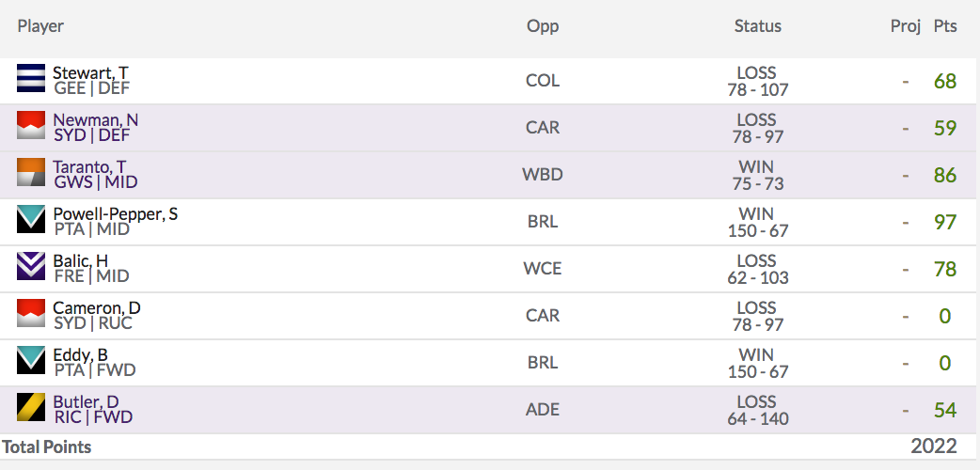The image size is (980, 470).
Task: Click the Pts column header
Action: (945, 26)
